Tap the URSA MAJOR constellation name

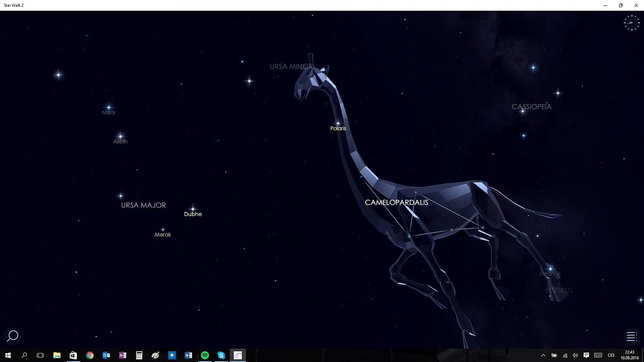tap(144, 205)
